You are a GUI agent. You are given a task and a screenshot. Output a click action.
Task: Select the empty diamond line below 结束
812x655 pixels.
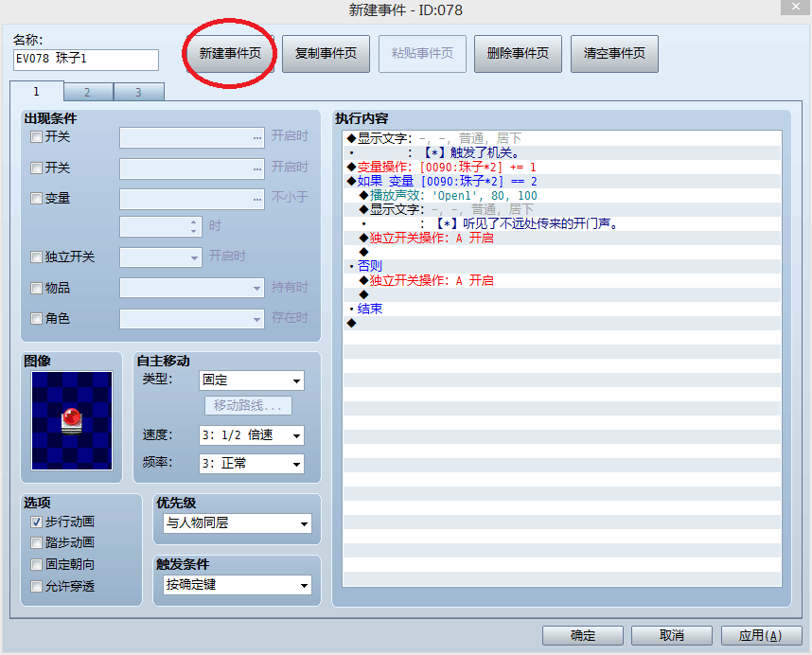point(562,323)
